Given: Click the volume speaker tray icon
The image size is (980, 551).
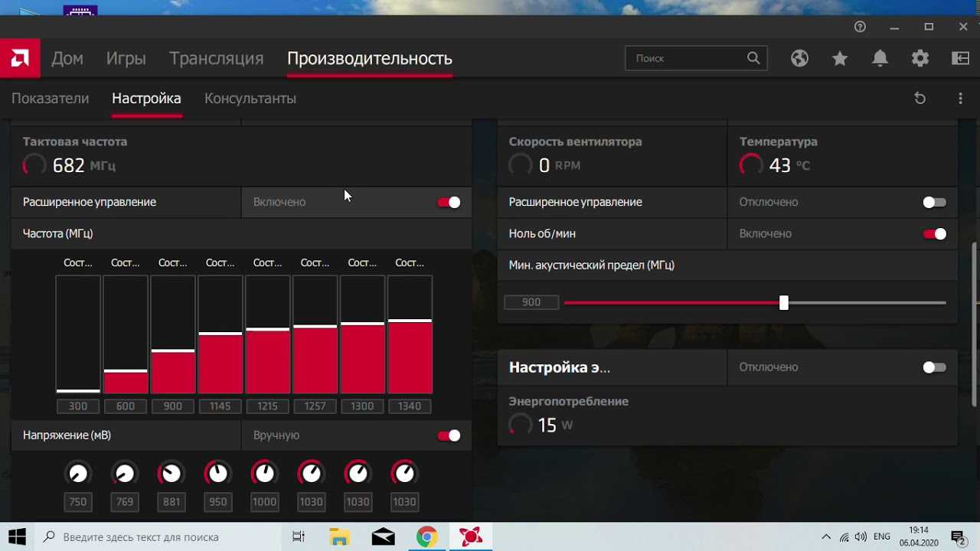Looking at the screenshot, I should click(x=861, y=536).
